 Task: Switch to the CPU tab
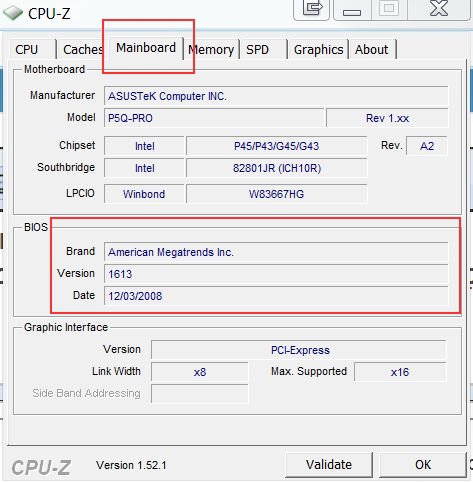coord(32,50)
